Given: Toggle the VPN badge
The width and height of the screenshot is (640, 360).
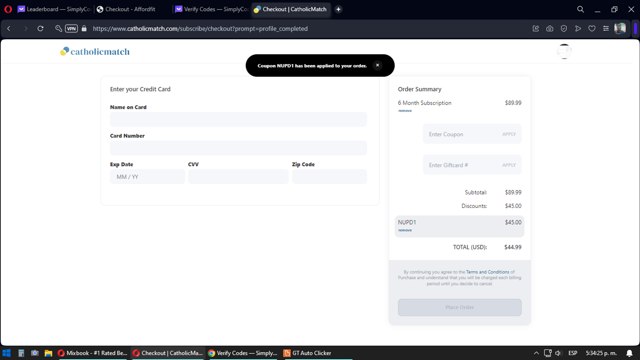Looking at the screenshot, I should pos(71,29).
